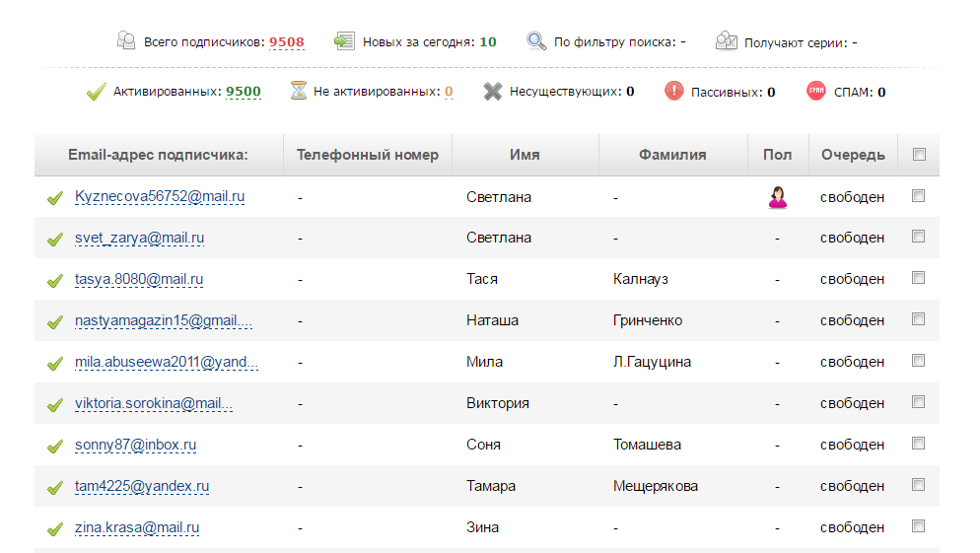The width and height of the screenshot is (980, 553).
Task: Click the receiving series icon
Action: click(x=727, y=41)
